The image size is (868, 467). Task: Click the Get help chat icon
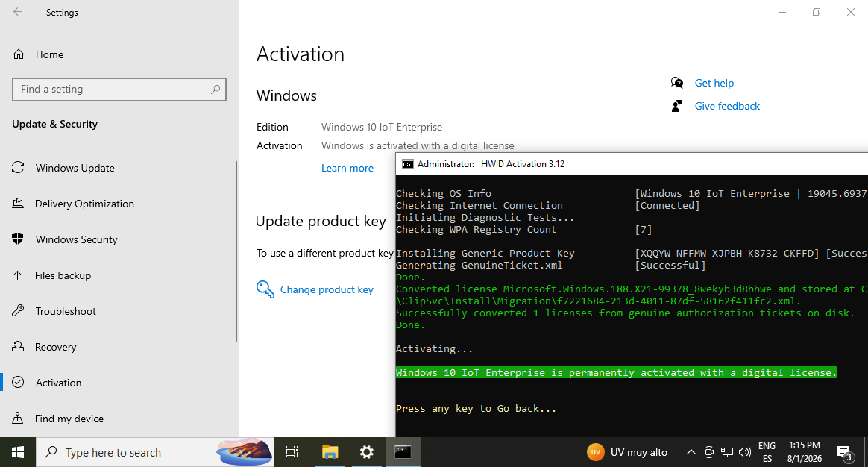[x=677, y=83]
